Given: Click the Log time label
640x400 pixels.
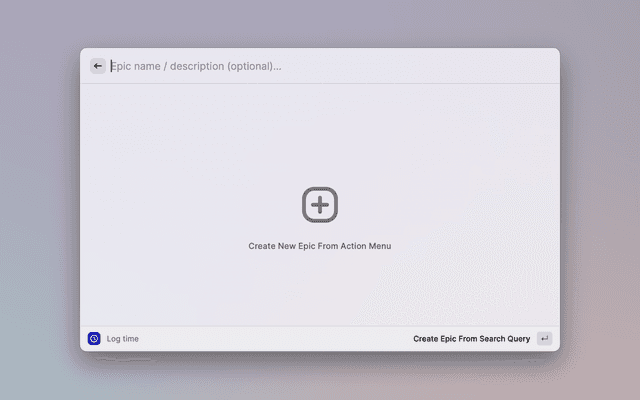Looking at the screenshot, I should [x=123, y=339].
